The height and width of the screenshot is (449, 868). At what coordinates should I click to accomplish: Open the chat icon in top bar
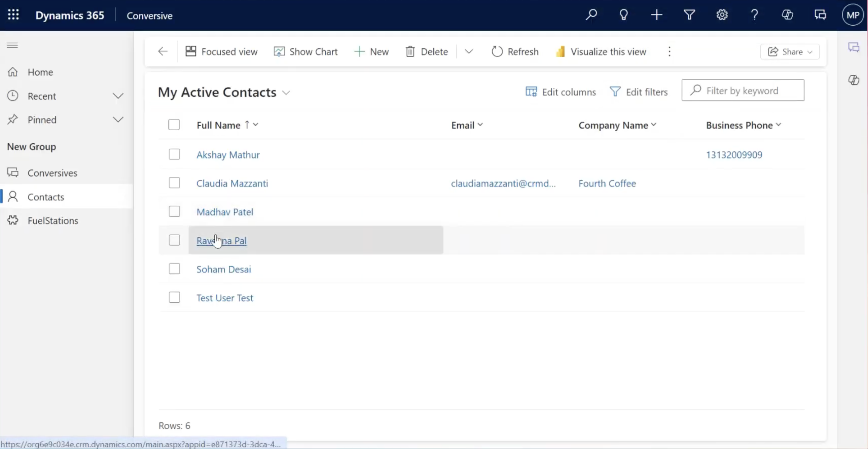tap(820, 15)
